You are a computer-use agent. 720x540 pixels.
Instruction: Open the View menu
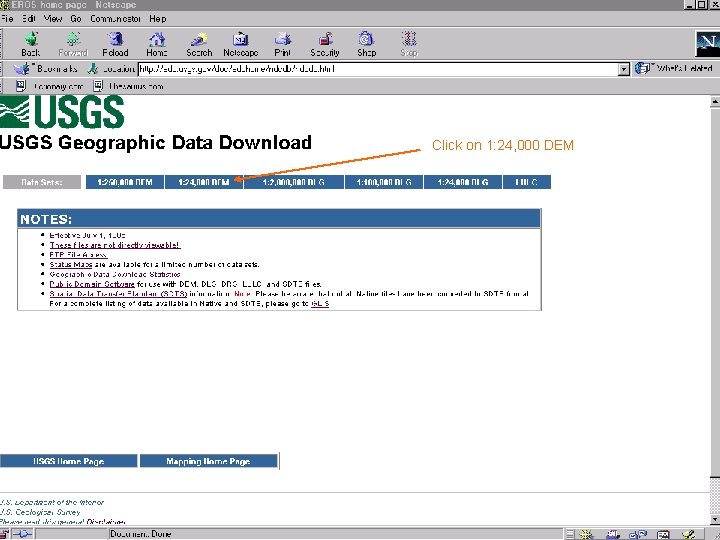(x=53, y=19)
